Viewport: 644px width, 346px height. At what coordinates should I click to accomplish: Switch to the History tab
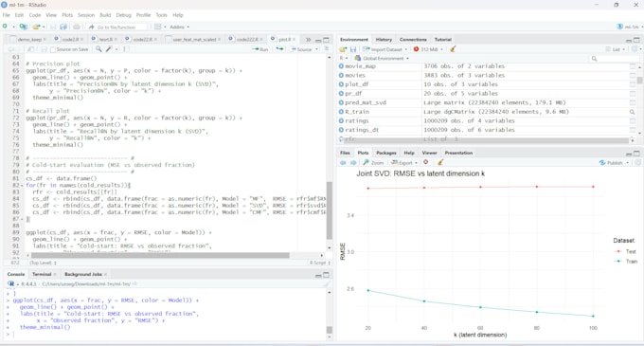[x=384, y=40]
